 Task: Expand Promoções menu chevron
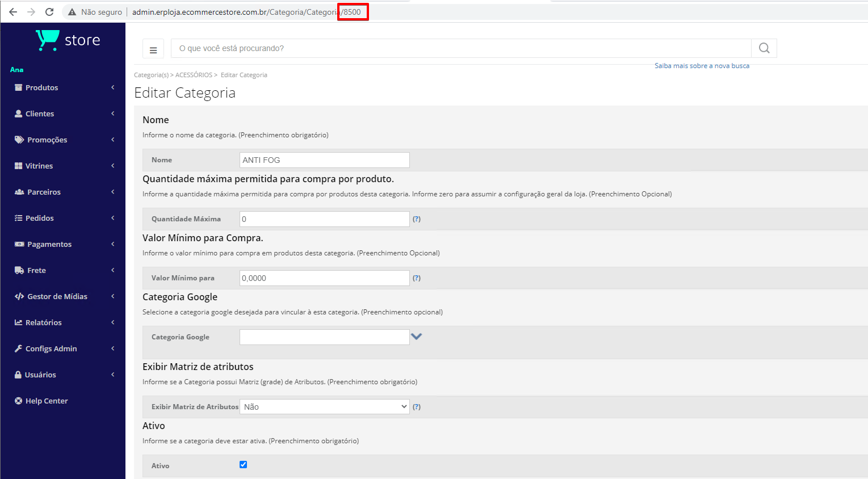point(113,140)
